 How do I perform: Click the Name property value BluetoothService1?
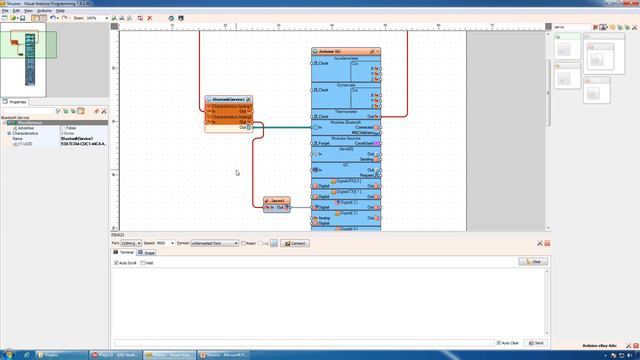point(84,138)
